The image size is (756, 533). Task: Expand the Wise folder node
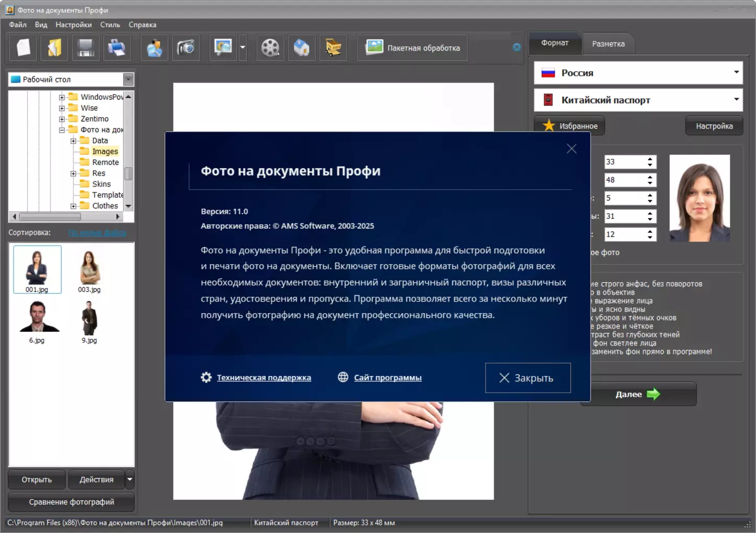click(x=62, y=108)
